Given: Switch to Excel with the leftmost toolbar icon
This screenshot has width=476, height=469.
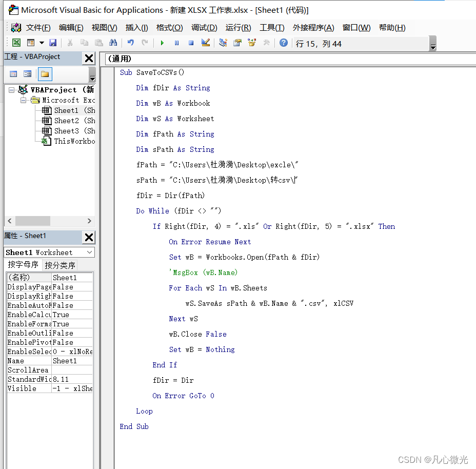Looking at the screenshot, I should point(17,43).
